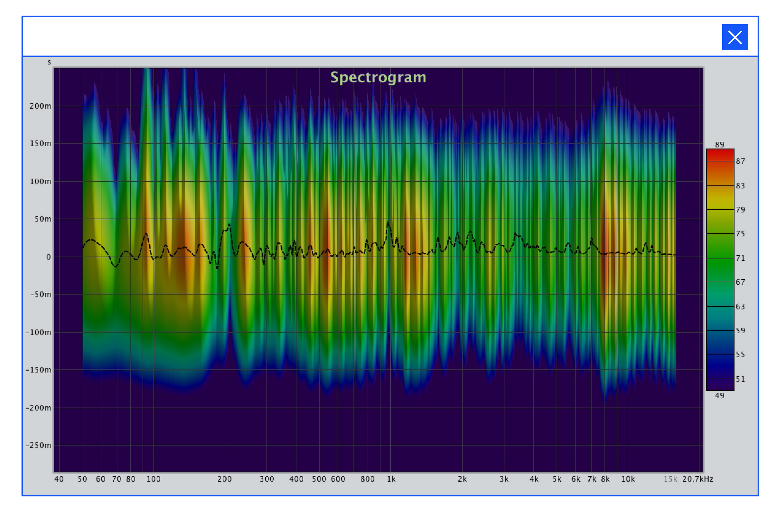The width and height of the screenshot is (780, 532).
Task: Click the 200m label on the time axis
Action: tap(40, 106)
